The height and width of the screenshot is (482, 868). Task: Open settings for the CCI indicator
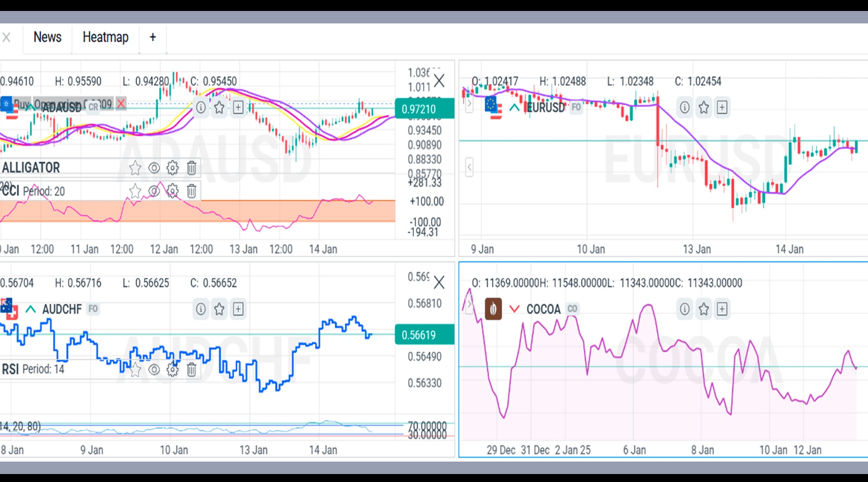tap(172, 191)
